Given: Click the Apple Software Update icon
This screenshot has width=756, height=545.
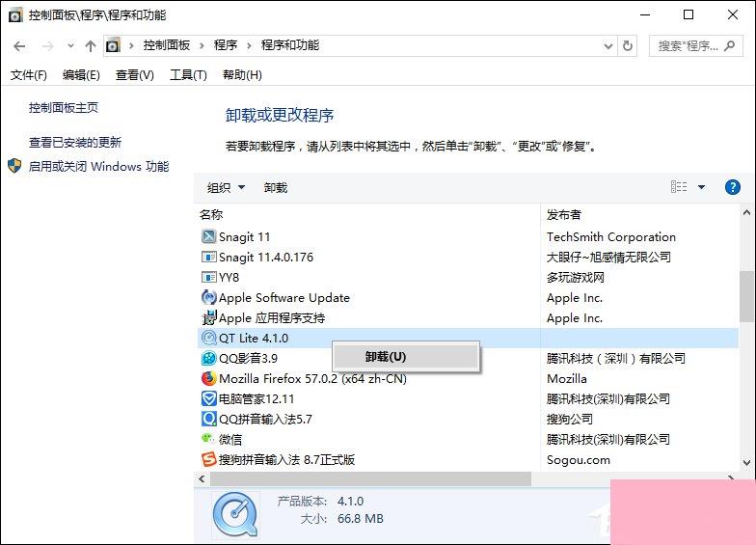Looking at the screenshot, I should [x=208, y=297].
